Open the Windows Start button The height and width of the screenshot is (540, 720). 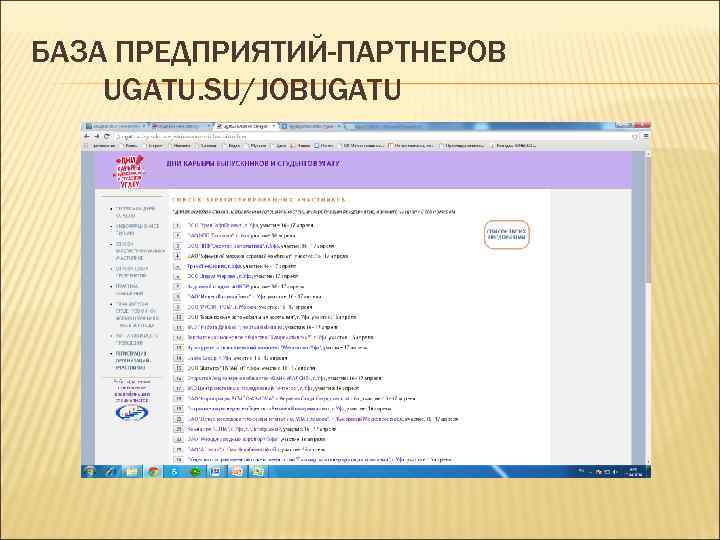pos(90,472)
